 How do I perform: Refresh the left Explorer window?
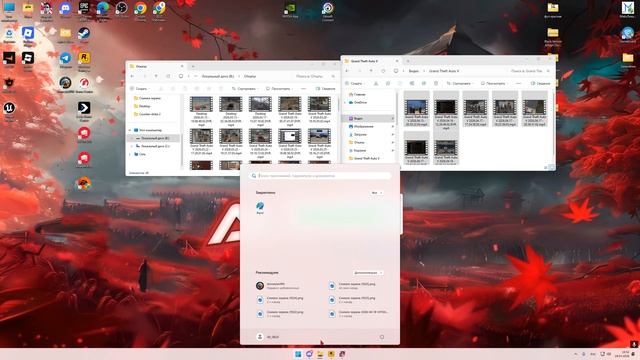[168, 76]
